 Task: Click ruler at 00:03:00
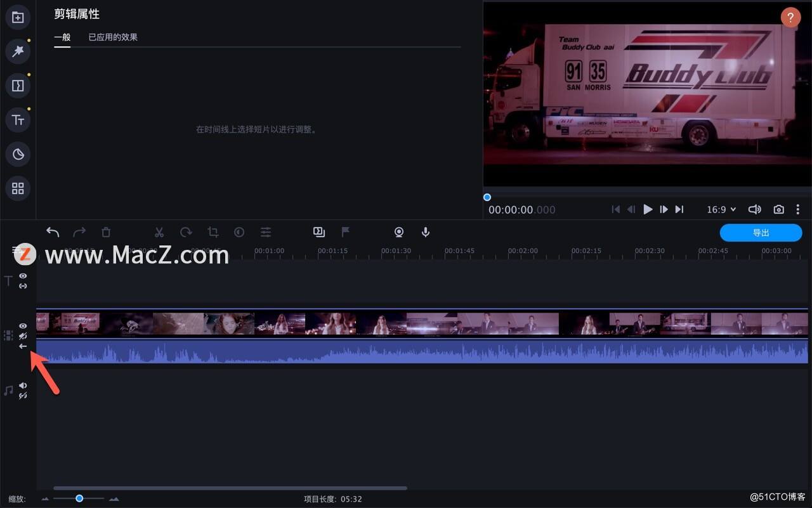pos(776,251)
